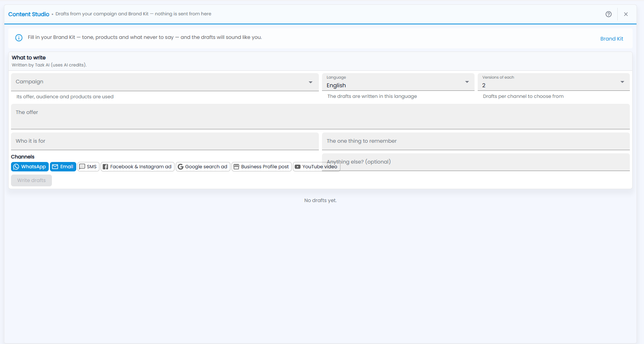
Task: Click the Content Studio title
Action: coord(29,14)
